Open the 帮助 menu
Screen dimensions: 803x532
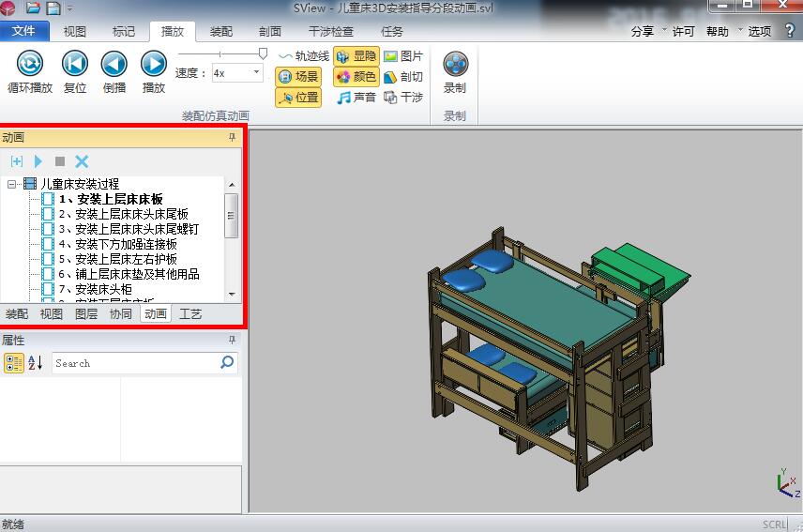coord(717,32)
